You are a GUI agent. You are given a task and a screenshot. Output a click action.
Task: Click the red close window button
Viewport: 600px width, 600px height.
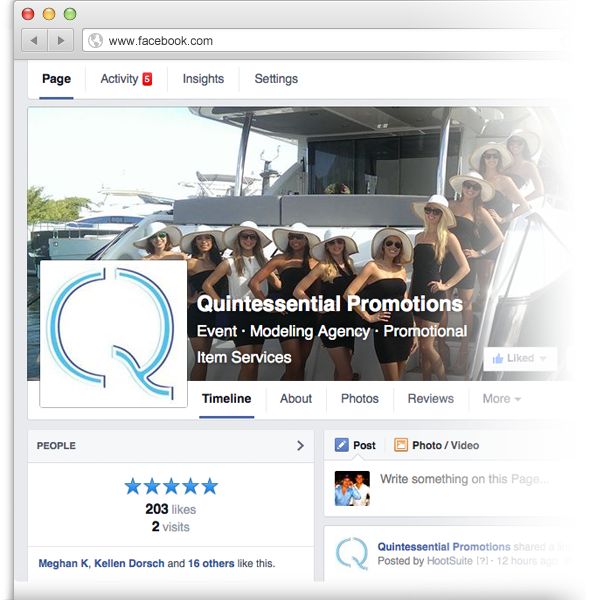(28, 14)
